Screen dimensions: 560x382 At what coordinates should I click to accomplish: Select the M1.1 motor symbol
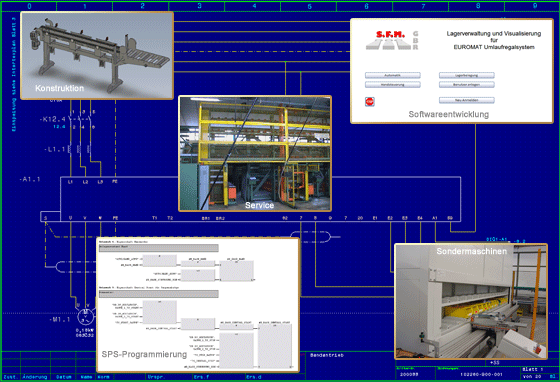[86, 316]
